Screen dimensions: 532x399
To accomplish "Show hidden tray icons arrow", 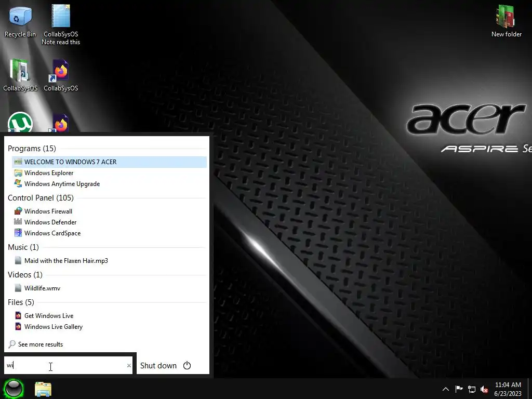I will pos(446,389).
